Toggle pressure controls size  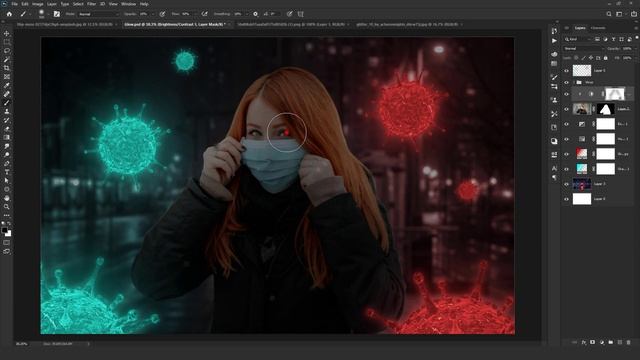pos(289,14)
